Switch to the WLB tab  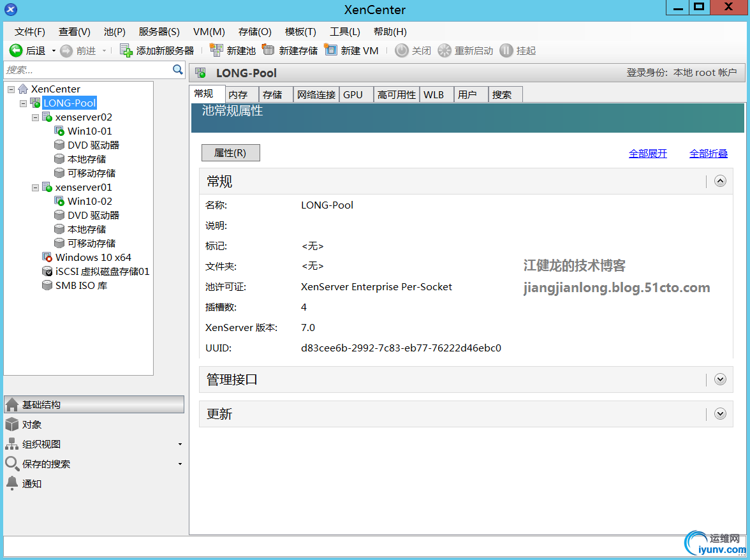[436, 94]
